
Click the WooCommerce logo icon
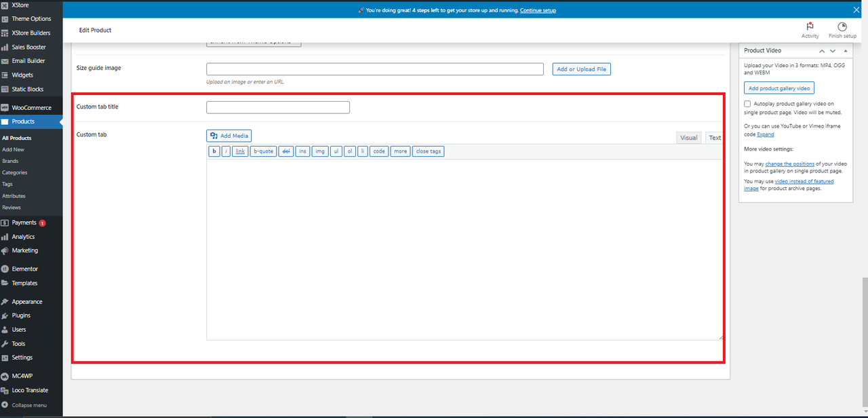point(5,107)
